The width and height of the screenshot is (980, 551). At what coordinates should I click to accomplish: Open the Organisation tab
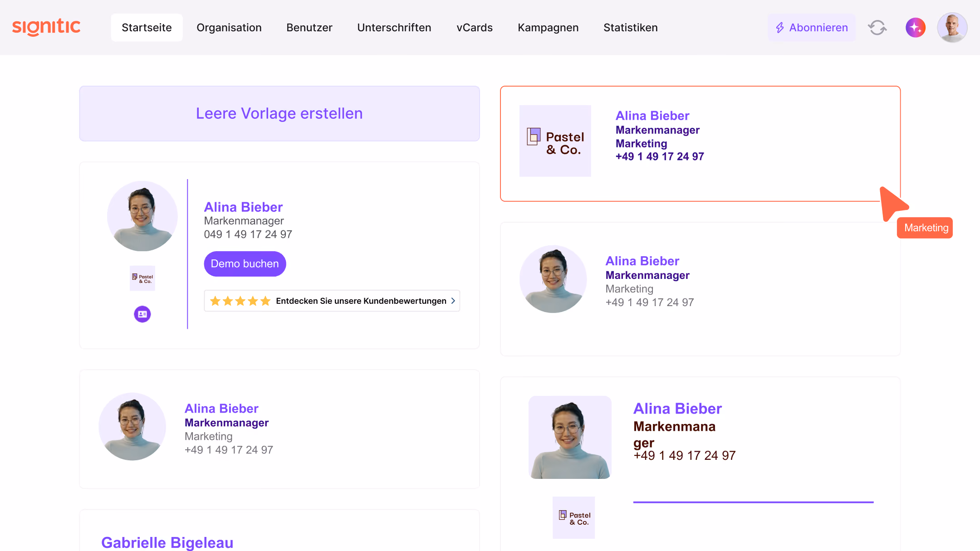229,28
